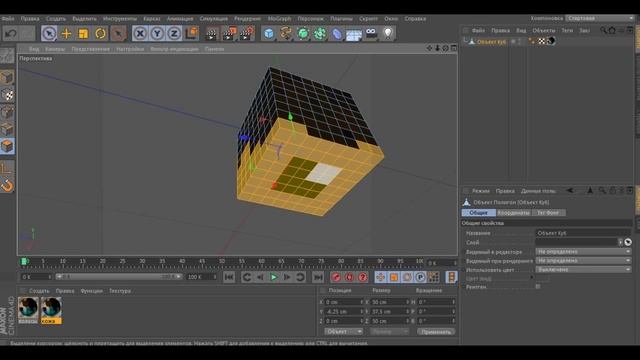The height and width of the screenshot is (360, 640).
Task: Add a light bulb object
Action: click(x=388, y=33)
